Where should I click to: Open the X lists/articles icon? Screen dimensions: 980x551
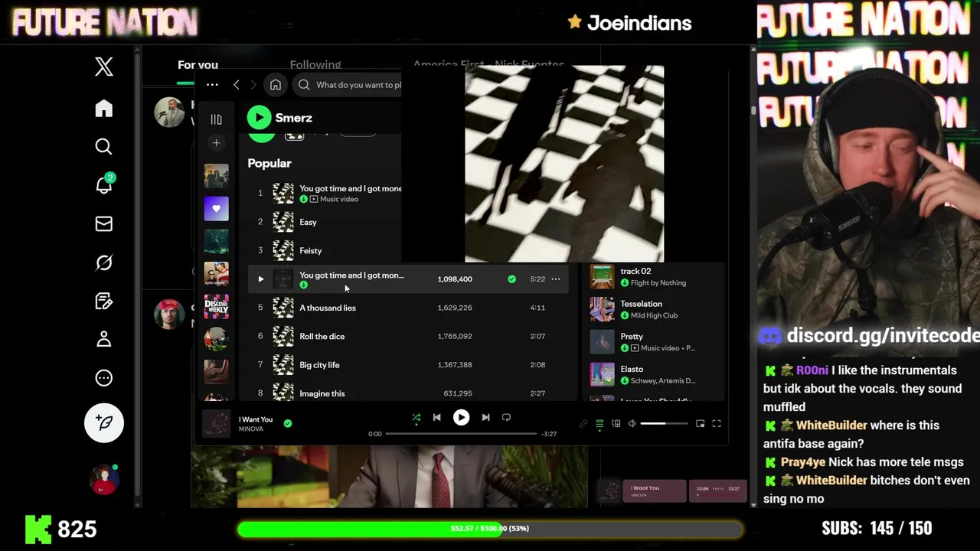coord(104,301)
